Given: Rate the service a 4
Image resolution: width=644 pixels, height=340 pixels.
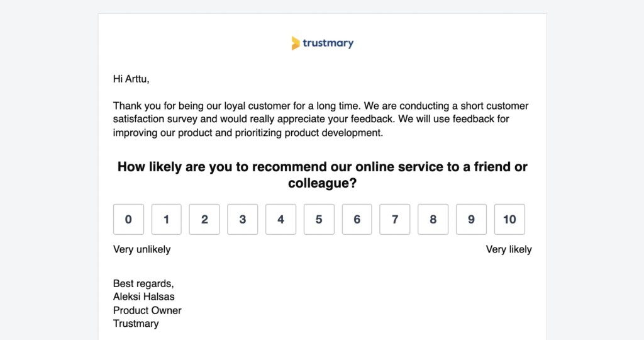Looking at the screenshot, I should point(280,219).
